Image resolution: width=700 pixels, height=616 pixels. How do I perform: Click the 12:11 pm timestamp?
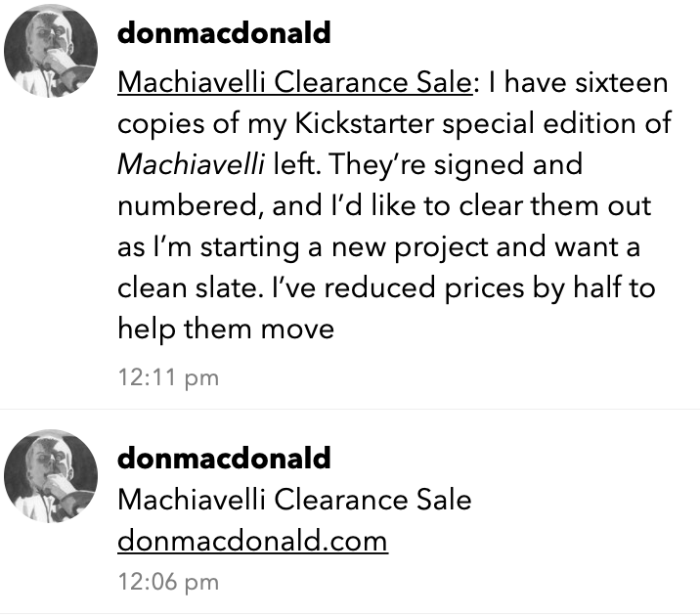point(167,377)
